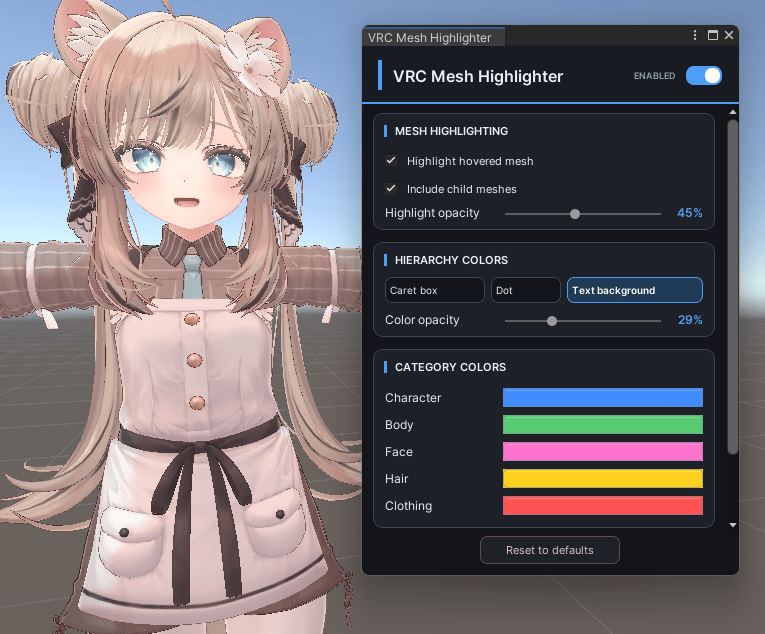
Task: Click the Clothing category label
Action: [408, 506]
